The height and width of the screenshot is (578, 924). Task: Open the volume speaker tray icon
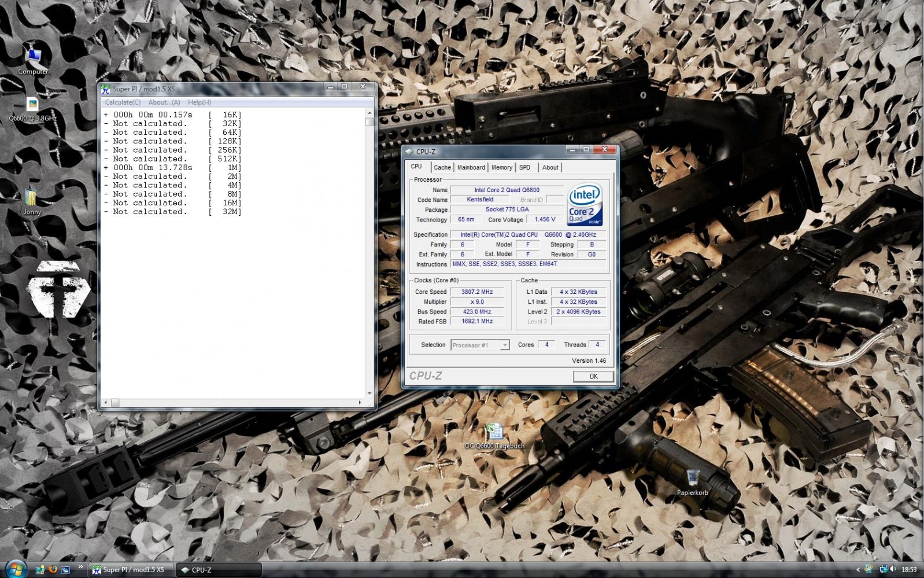(x=893, y=569)
